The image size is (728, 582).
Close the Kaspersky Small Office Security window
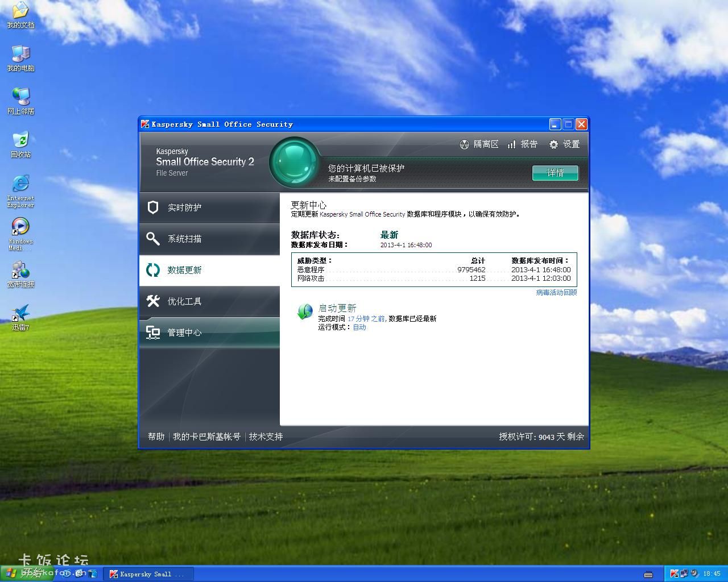pyautogui.click(x=581, y=124)
